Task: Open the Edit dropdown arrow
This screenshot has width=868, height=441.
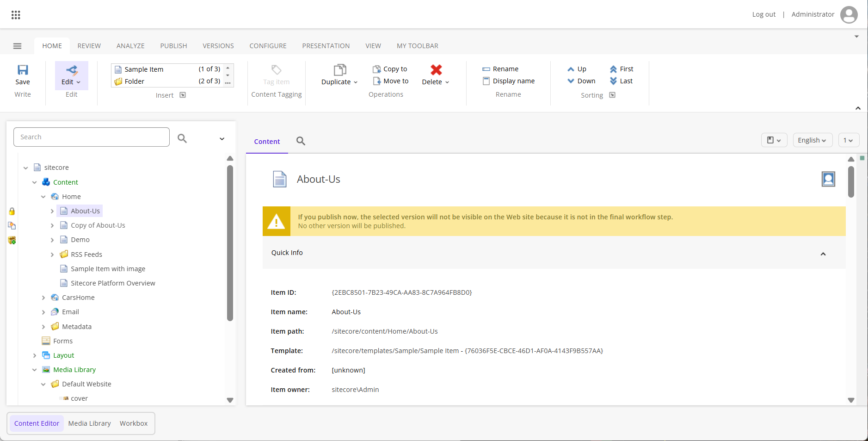Action: pyautogui.click(x=79, y=82)
